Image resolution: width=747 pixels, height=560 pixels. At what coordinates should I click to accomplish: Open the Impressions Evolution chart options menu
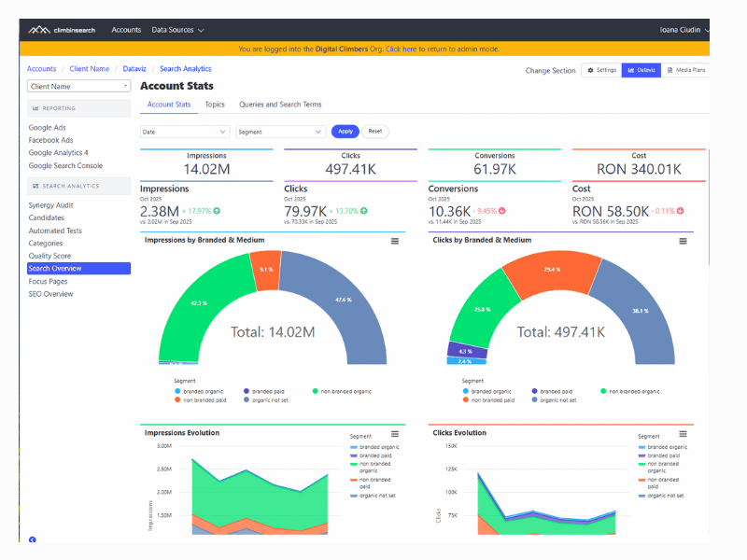(x=395, y=433)
